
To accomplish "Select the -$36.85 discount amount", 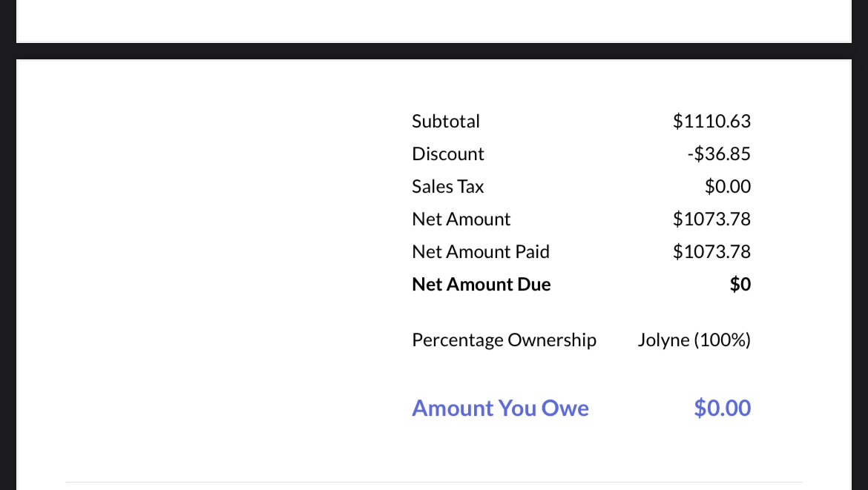I will (x=719, y=153).
